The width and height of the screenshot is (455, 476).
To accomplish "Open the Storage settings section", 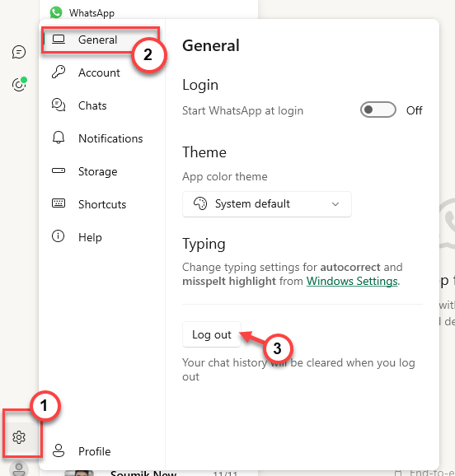I will coord(101,171).
